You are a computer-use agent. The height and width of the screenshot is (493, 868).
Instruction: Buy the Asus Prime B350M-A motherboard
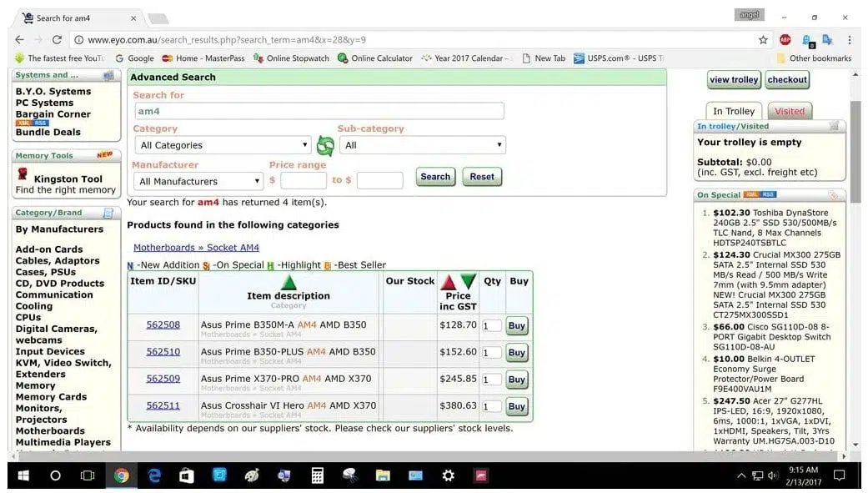(516, 325)
